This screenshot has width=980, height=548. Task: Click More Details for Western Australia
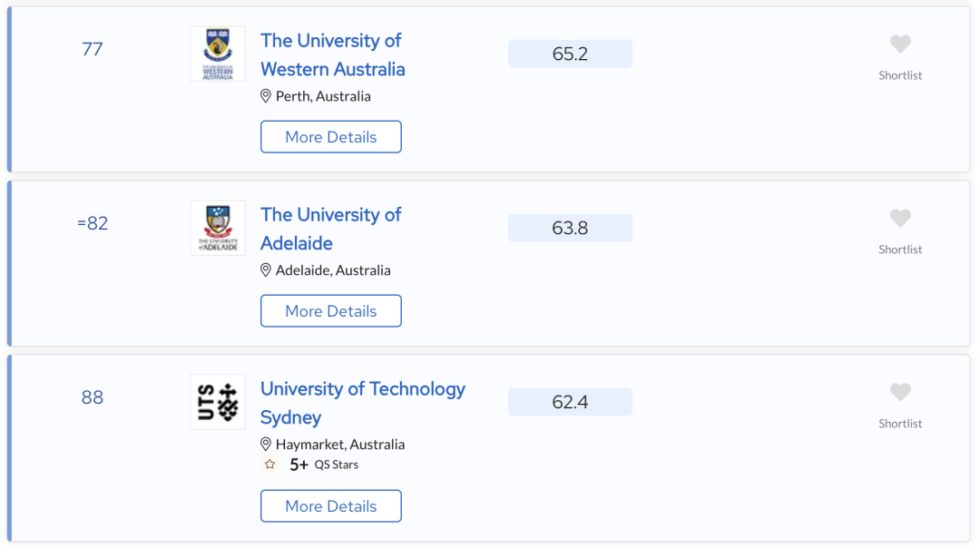point(330,137)
